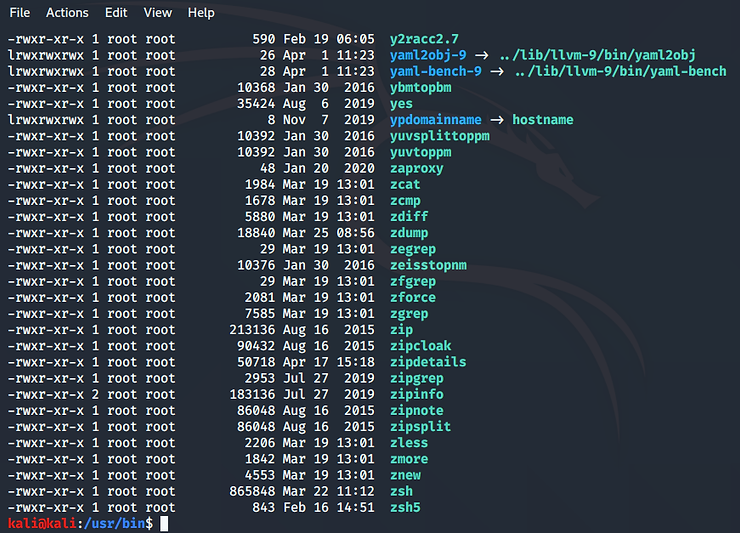740x533 pixels.
Task: Click the 213136 size of zip
Action: [x=252, y=330]
